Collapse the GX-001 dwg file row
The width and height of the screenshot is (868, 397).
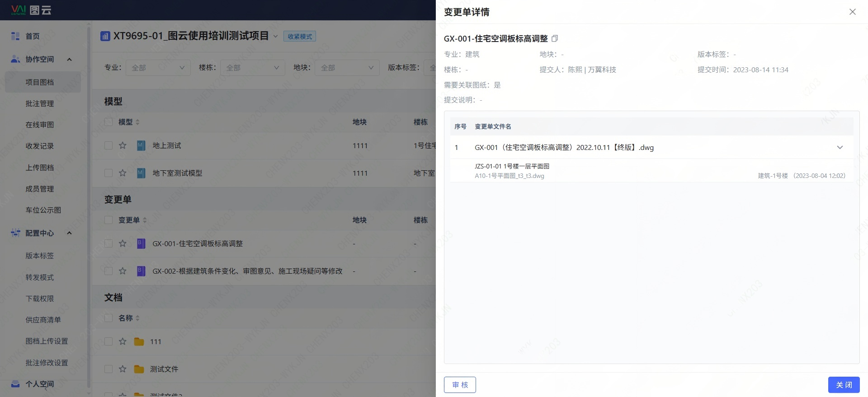[840, 147]
